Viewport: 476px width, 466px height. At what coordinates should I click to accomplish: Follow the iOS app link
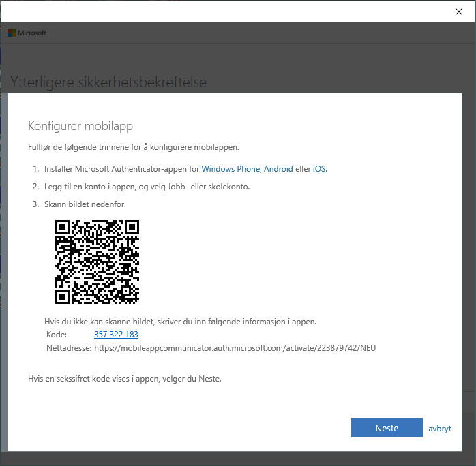(319, 168)
